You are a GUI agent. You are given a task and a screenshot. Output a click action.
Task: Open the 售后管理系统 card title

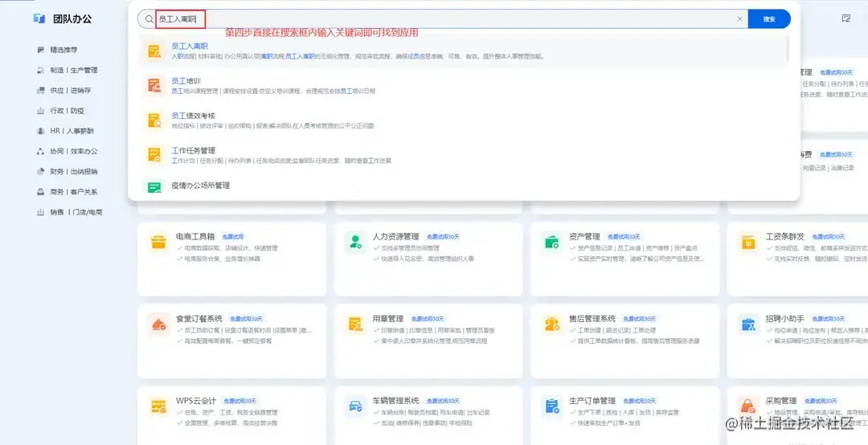click(x=592, y=319)
